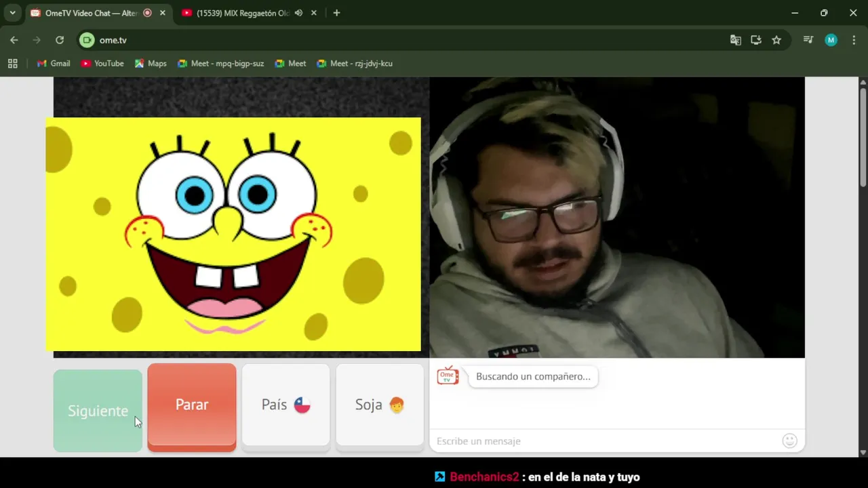Click the SpongeBob remote video image
The height and width of the screenshot is (488, 868).
pyautogui.click(x=233, y=235)
